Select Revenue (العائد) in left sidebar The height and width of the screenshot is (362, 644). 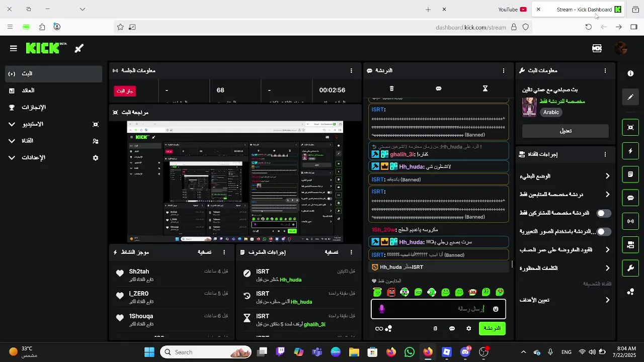pyautogui.click(x=53, y=90)
